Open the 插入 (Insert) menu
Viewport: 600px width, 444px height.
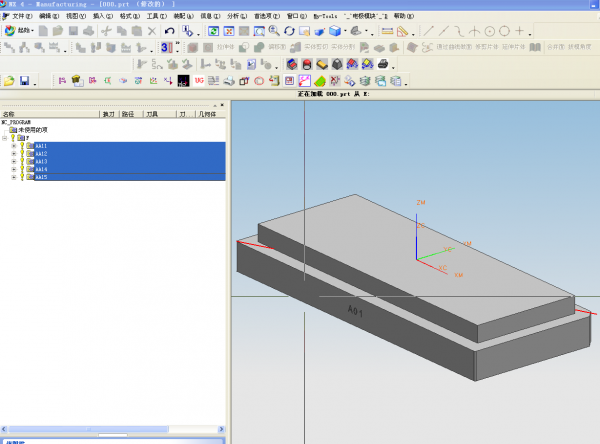[103, 16]
